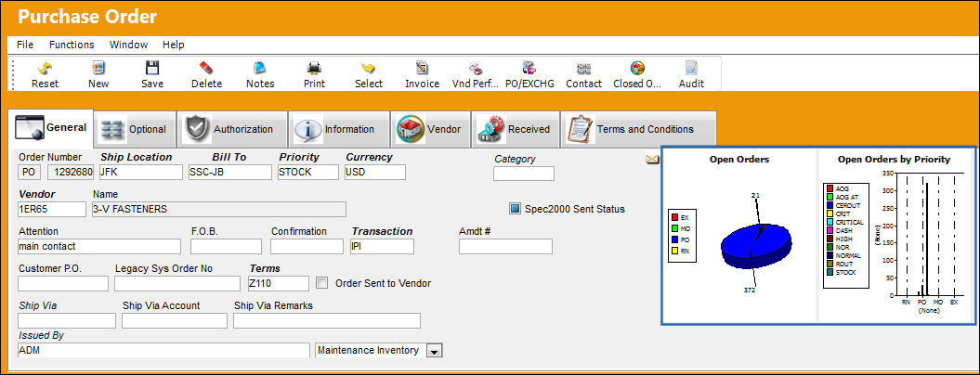The height and width of the screenshot is (375, 980).
Task: Click the Legacy Sys Order No field
Action: 177,283
